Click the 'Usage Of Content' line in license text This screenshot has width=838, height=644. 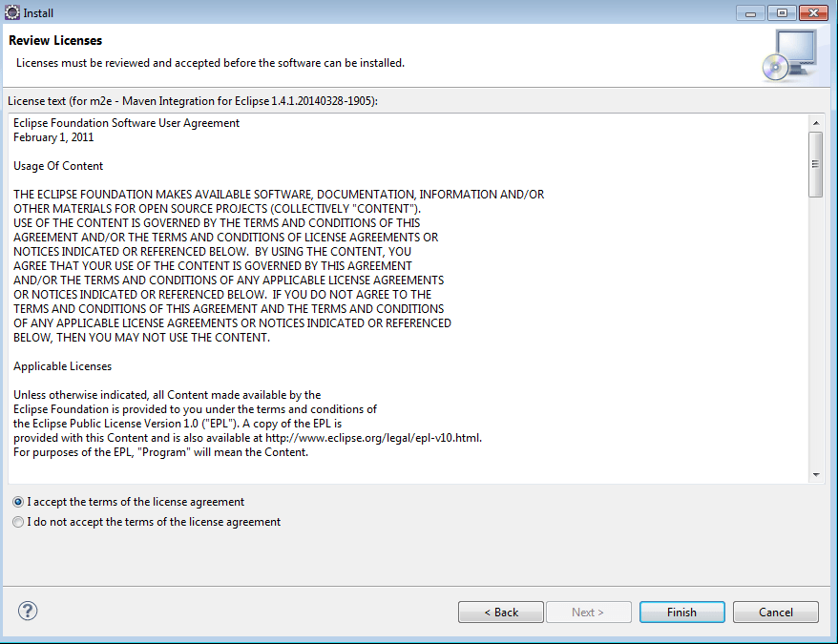point(58,166)
